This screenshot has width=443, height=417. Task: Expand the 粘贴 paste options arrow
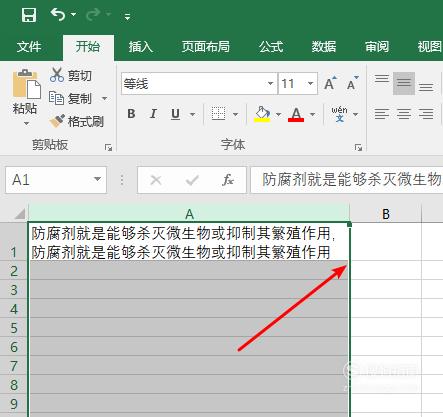[x=26, y=124]
